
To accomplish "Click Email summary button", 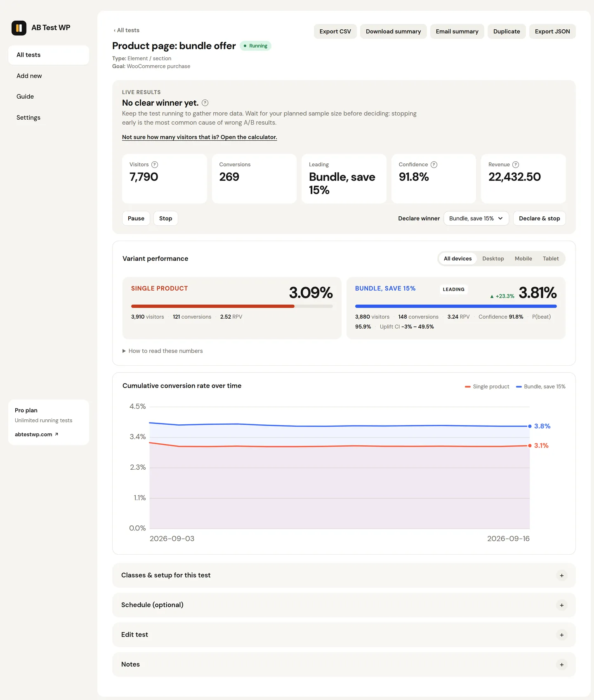I will tap(457, 31).
